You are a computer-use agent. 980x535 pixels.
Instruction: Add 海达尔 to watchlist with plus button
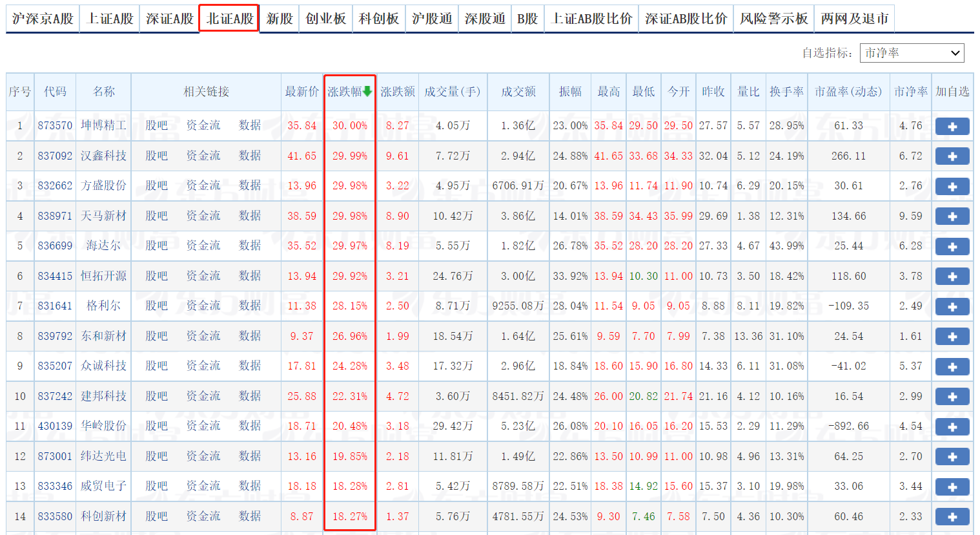click(952, 247)
